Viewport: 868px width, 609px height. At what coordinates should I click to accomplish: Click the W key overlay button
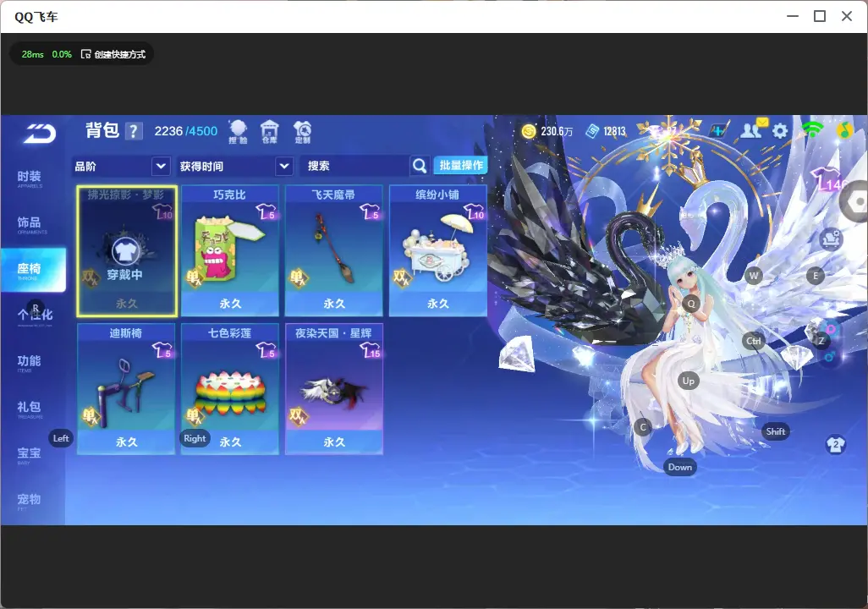point(754,276)
